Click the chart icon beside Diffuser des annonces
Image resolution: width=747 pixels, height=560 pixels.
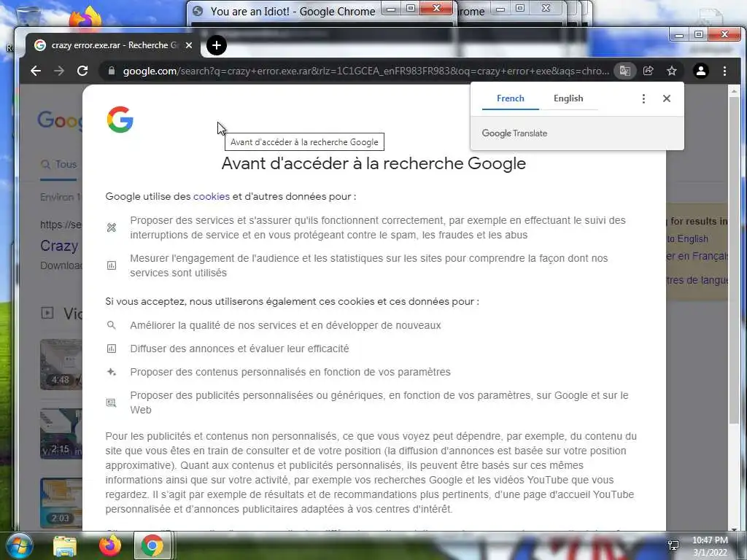(x=112, y=349)
